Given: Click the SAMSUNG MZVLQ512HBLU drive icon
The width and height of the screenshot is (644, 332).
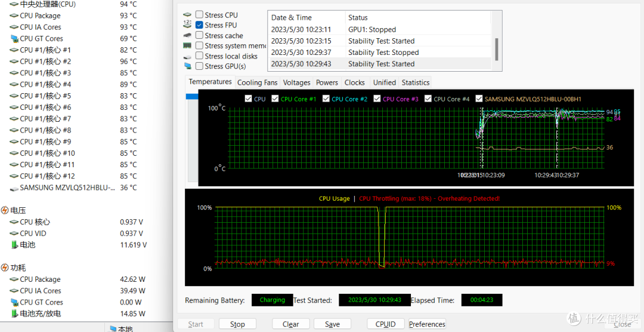Looking at the screenshot, I should click(14, 188).
